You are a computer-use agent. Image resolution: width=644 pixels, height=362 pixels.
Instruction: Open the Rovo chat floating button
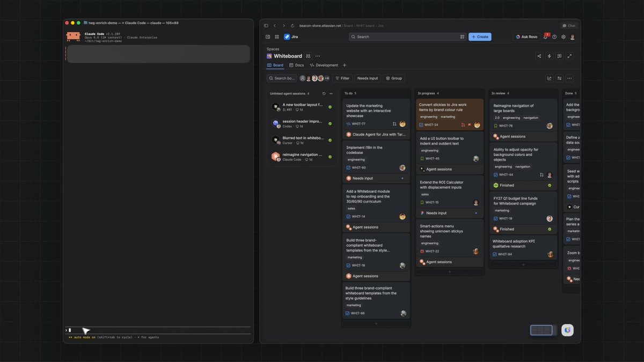(x=568, y=330)
